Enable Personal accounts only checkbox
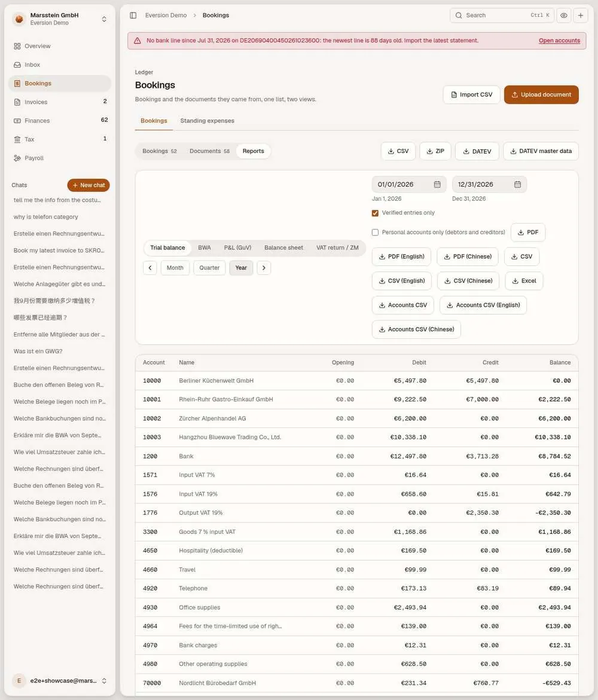This screenshot has height=700, width=598. (x=375, y=233)
